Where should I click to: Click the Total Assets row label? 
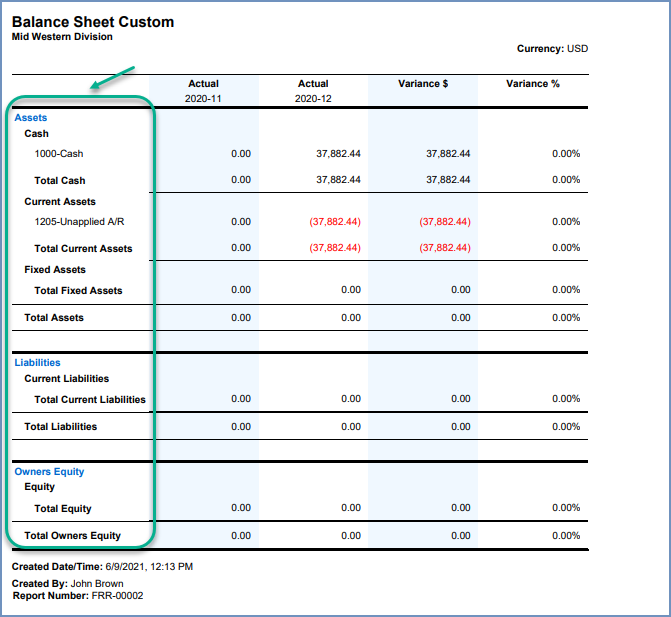(x=54, y=318)
